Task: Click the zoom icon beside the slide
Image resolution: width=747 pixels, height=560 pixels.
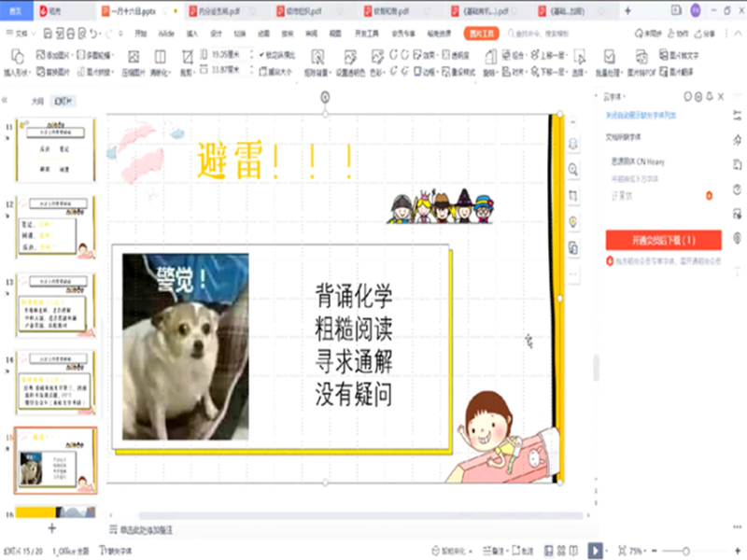Action: tap(573, 169)
